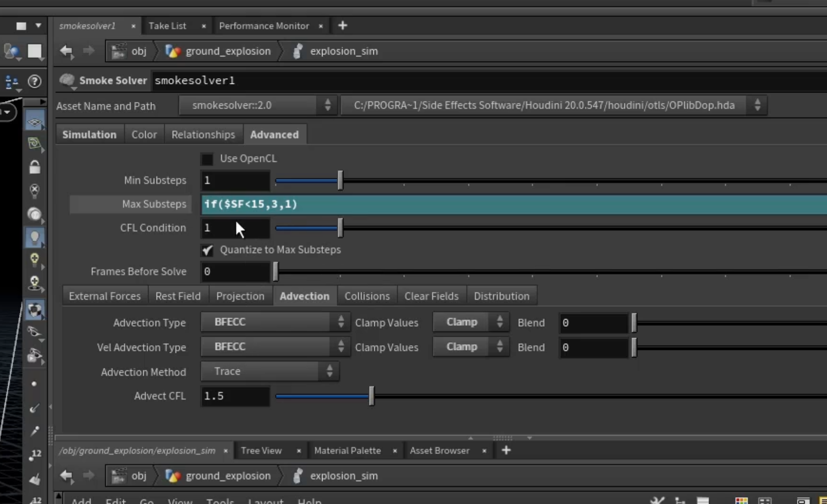Enable the Use OpenCL checkbox

tap(207, 159)
